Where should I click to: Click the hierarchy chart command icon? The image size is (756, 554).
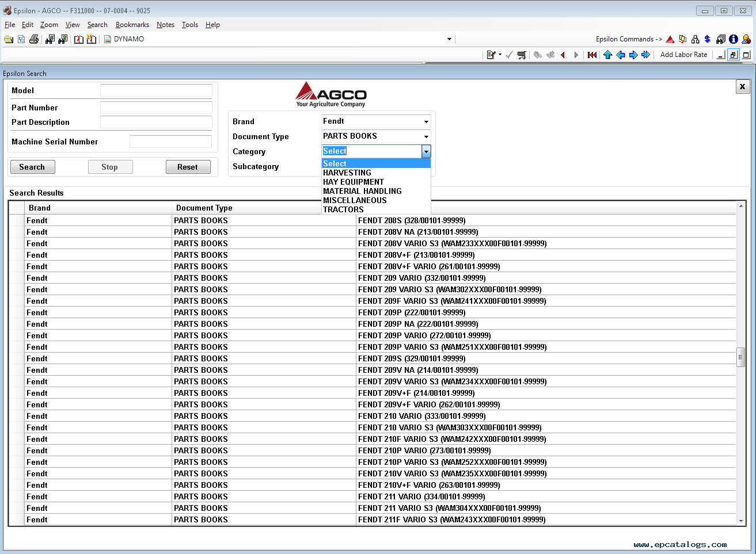click(696, 39)
